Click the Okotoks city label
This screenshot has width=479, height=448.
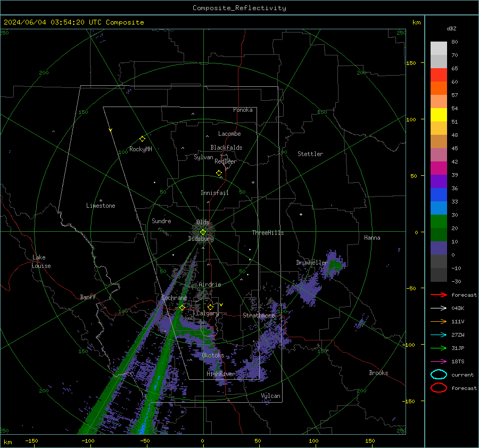point(213,355)
